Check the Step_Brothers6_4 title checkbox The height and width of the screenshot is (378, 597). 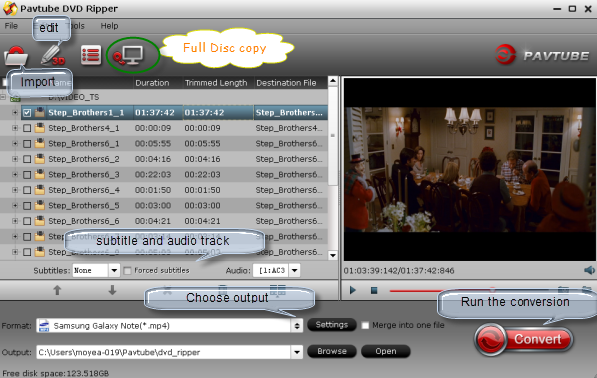pos(27,190)
